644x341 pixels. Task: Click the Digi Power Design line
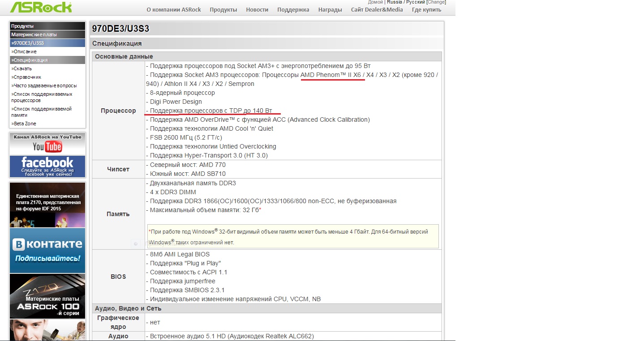tap(174, 102)
